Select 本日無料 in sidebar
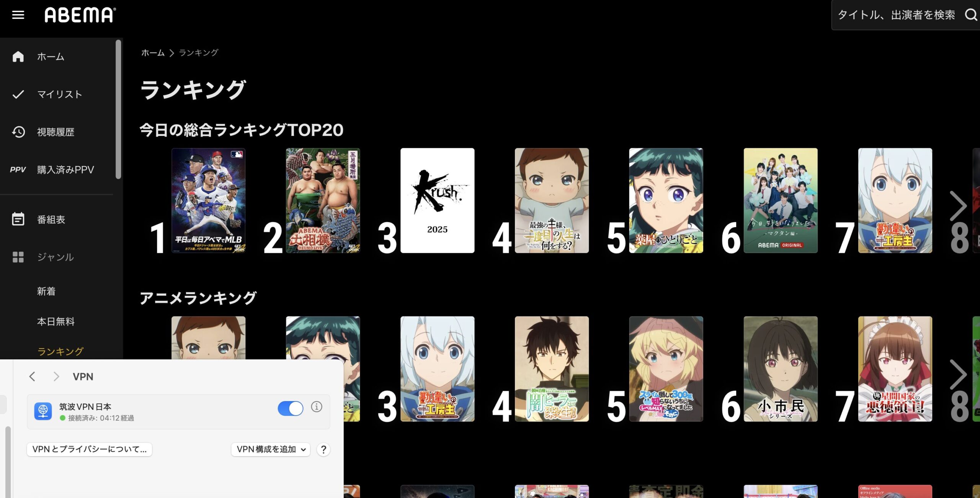980x498 pixels. [x=56, y=321]
